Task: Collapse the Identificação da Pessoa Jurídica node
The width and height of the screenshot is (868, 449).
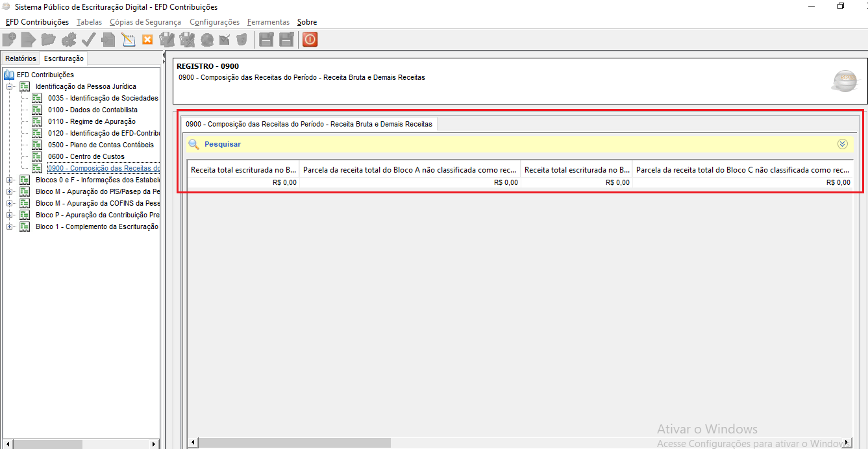Action: 9,86
